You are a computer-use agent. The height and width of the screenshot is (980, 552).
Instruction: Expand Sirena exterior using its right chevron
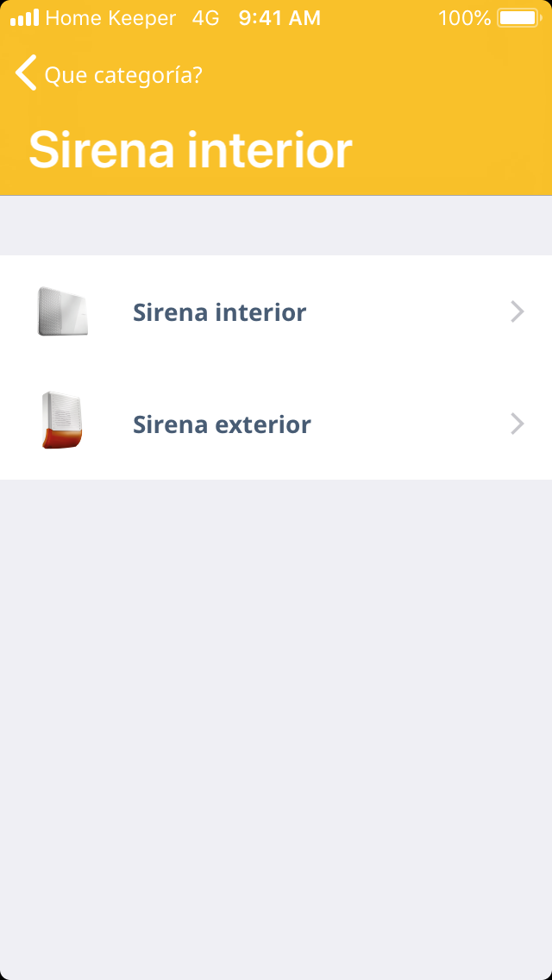tap(517, 424)
